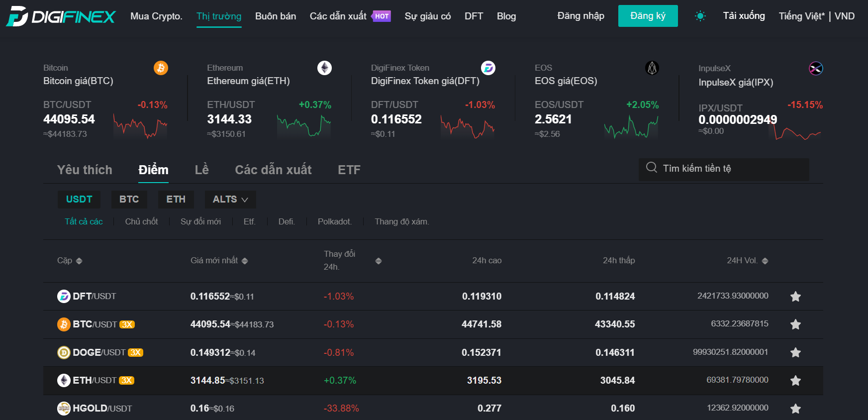Click the DFT icon in the DFT/USDT row
Viewport: 868px width, 420px height.
[x=64, y=296]
